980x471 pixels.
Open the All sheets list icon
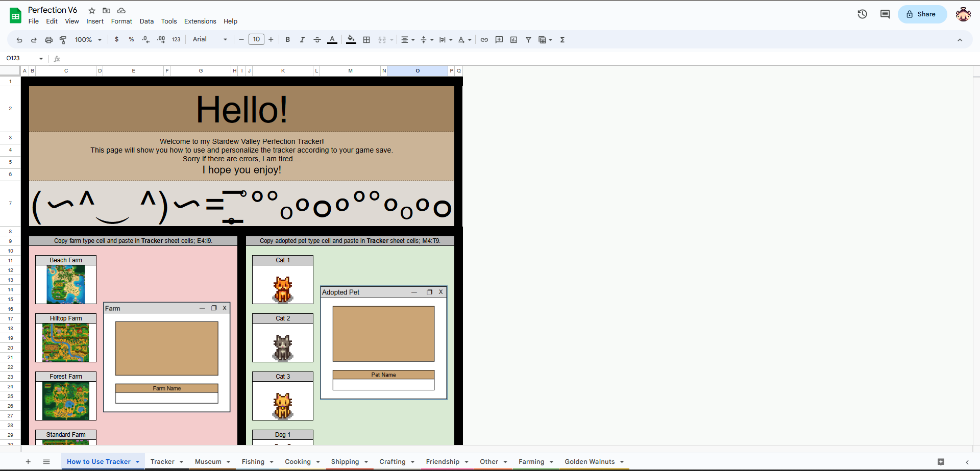coord(46,462)
